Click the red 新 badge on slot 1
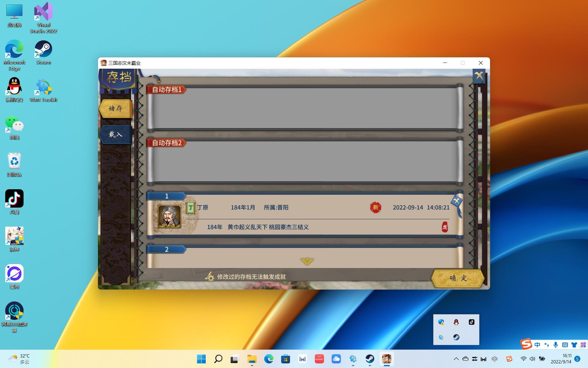The image size is (588, 368). (375, 208)
